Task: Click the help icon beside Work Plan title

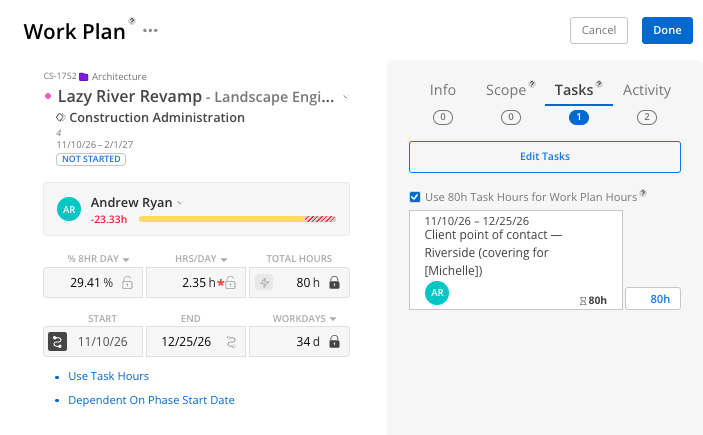Action: [x=132, y=21]
